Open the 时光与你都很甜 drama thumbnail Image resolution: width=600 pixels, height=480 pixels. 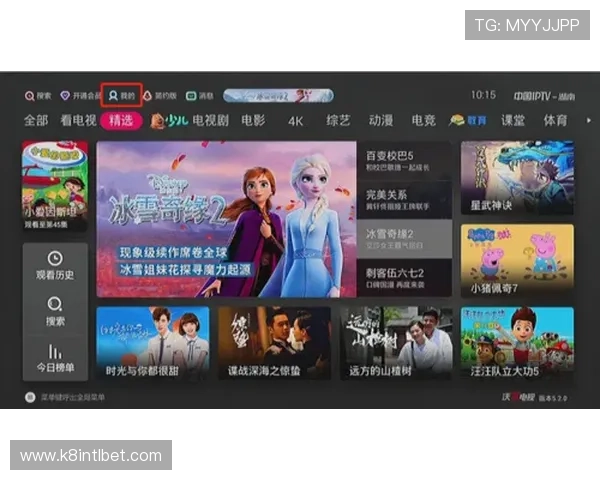tap(153, 343)
